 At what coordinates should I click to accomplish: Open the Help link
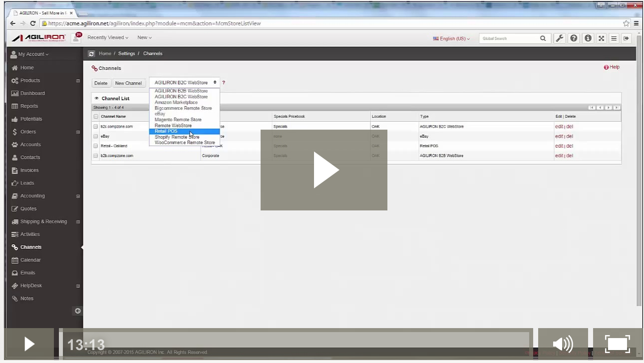pyautogui.click(x=612, y=67)
